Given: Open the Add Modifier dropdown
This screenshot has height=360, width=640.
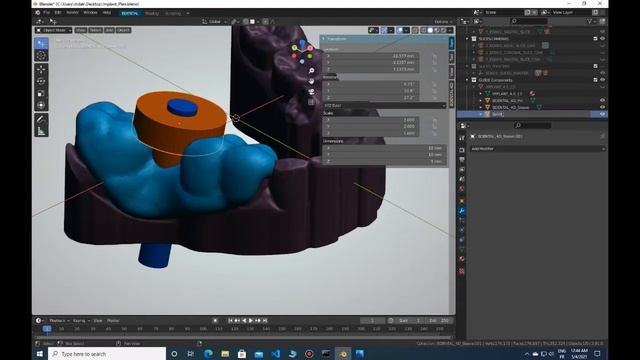Looking at the screenshot, I should pos(537,149).
